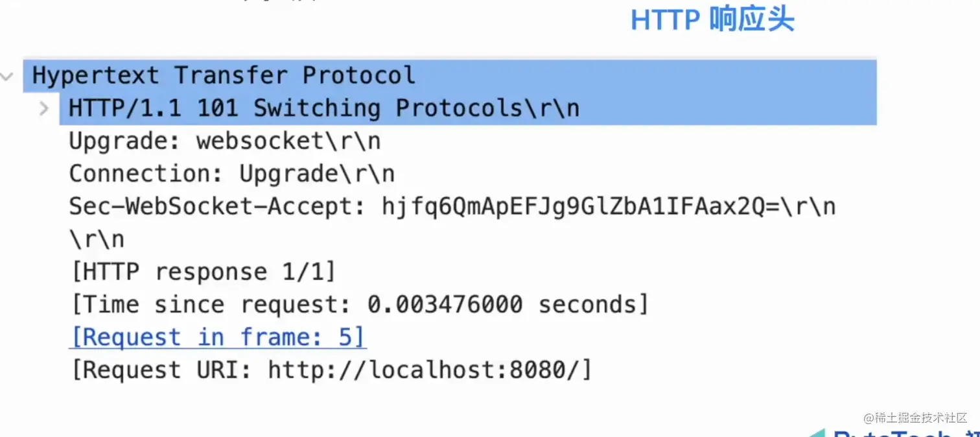Click the HTTP 响应头 heading
The width and height of the screenshot is (980, 437).
pos(712,20)
